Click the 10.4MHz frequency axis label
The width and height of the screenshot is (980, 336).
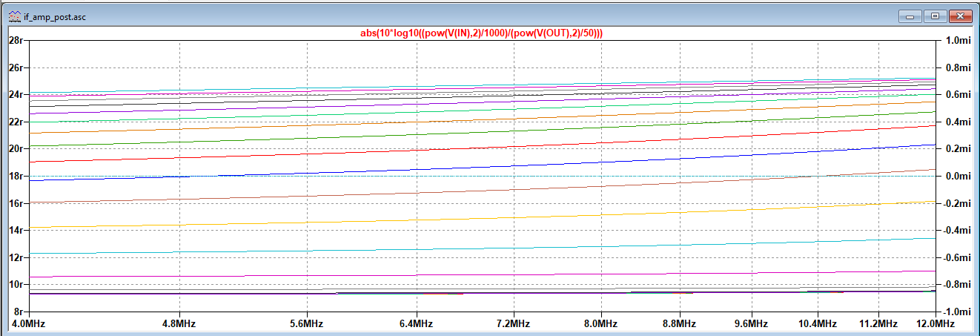click(819, 324)
